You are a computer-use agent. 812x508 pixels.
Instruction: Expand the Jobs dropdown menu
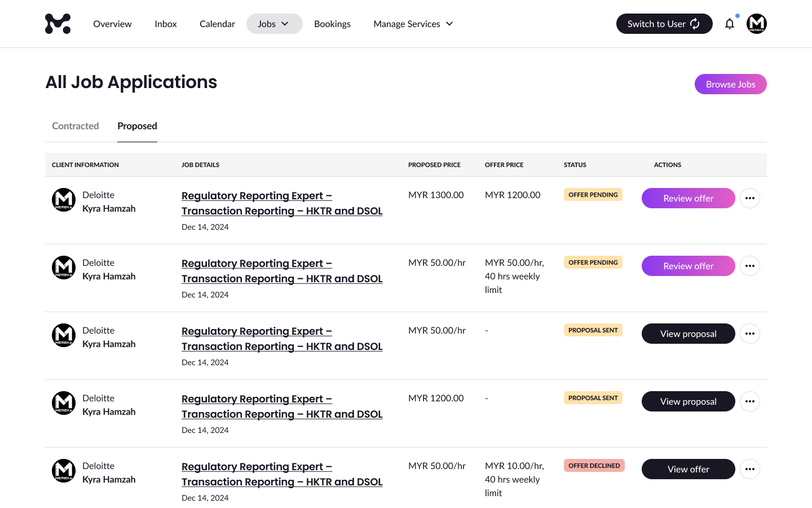pos(274,24)
